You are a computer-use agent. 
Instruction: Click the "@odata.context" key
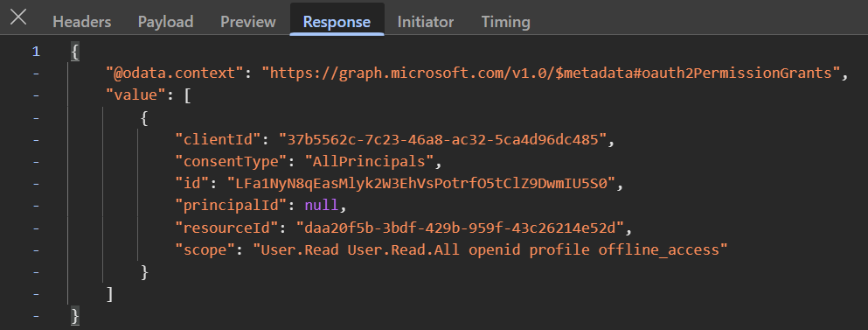(x=175, y=74)
